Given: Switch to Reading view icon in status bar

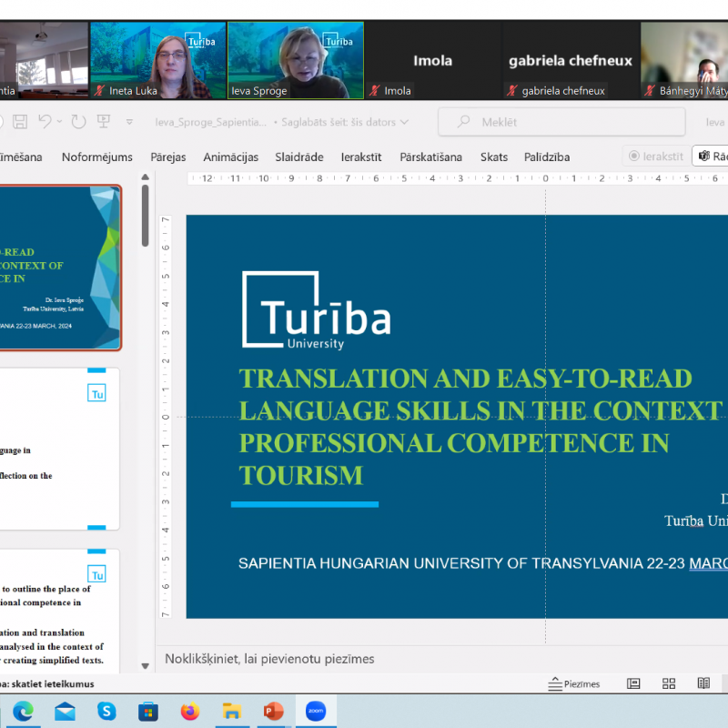Looking at the screenshot, I should click(703, 683).
